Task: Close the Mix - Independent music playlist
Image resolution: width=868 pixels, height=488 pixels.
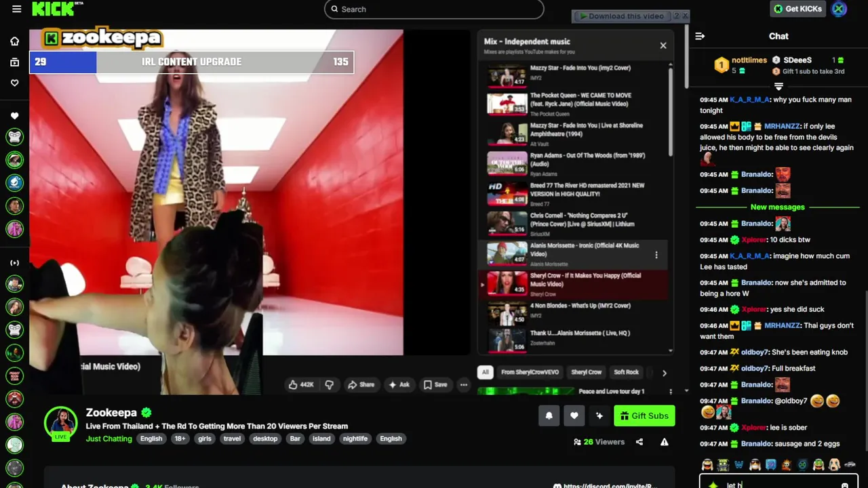Action: [x=663, y=45]
